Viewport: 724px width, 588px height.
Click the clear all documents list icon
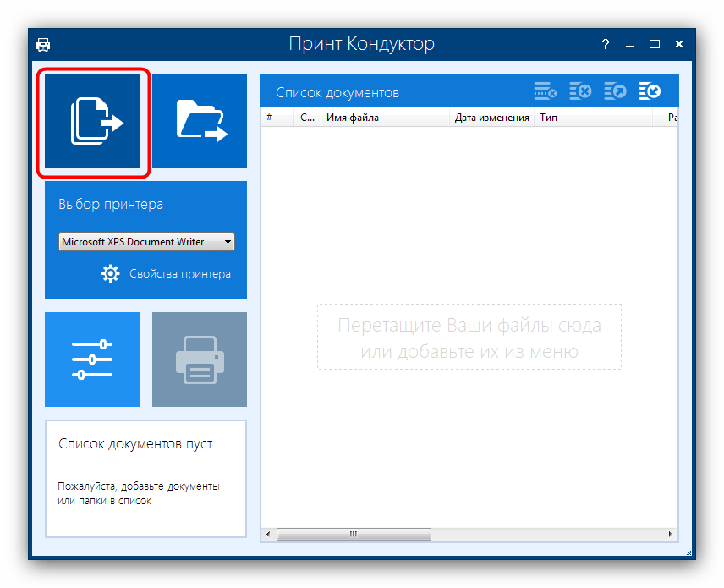tap(580, 91)
